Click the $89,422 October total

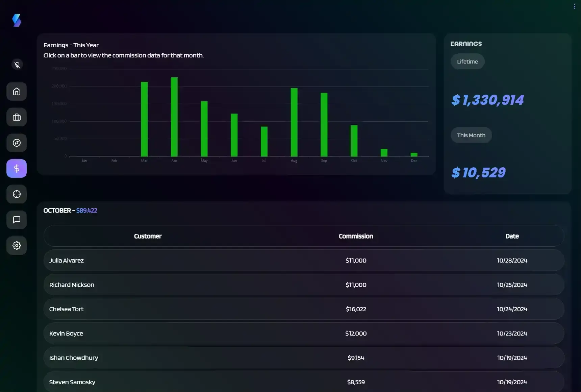87,211
